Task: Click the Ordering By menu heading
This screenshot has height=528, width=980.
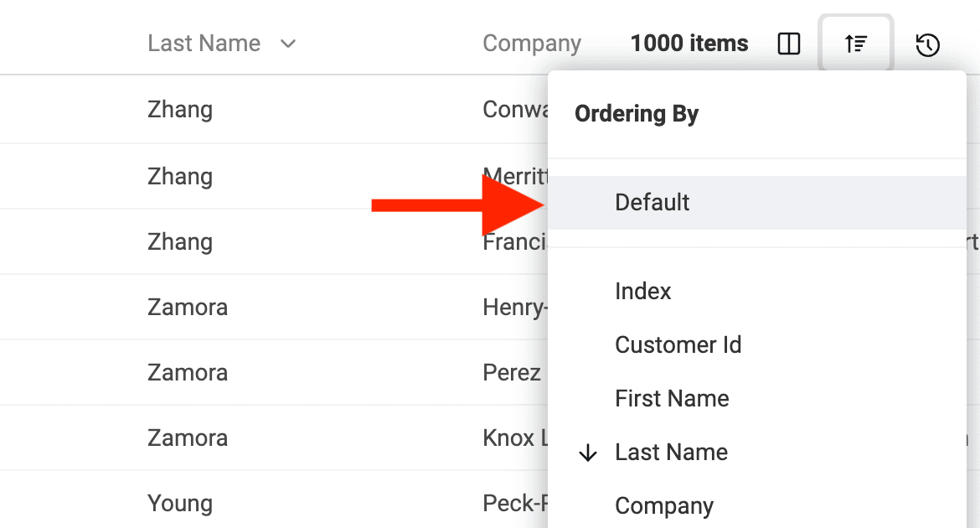Action: pyautogui.click(x=637, y=115)
